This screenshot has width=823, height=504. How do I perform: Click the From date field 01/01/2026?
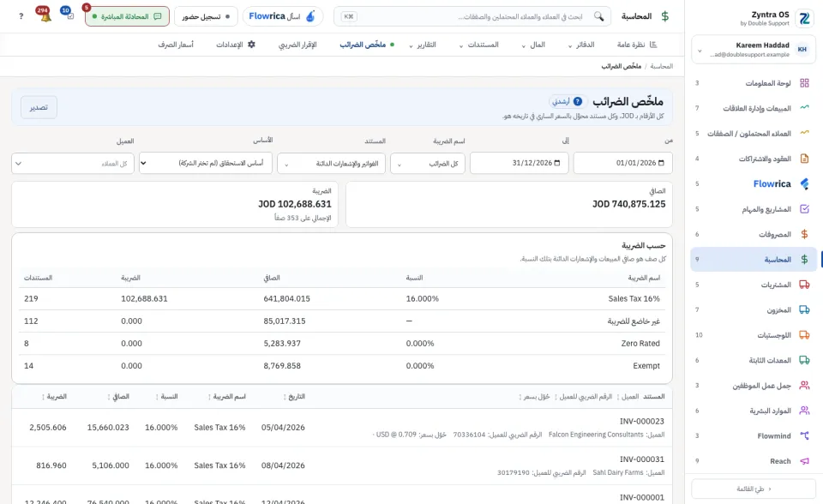tap(623, 163)
